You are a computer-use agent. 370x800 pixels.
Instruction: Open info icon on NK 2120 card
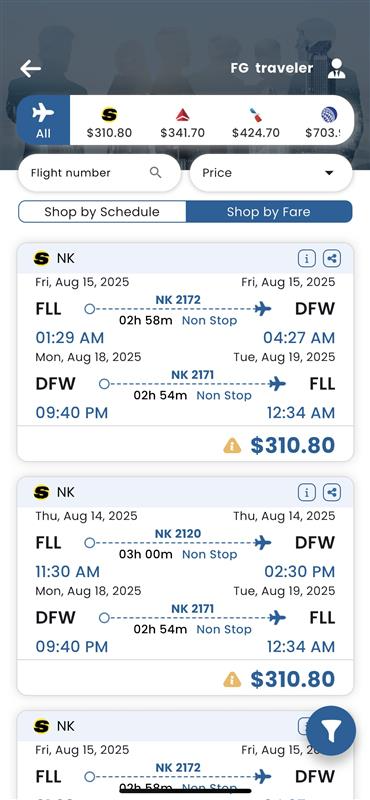pyautogui.click(x=307, y=492)
